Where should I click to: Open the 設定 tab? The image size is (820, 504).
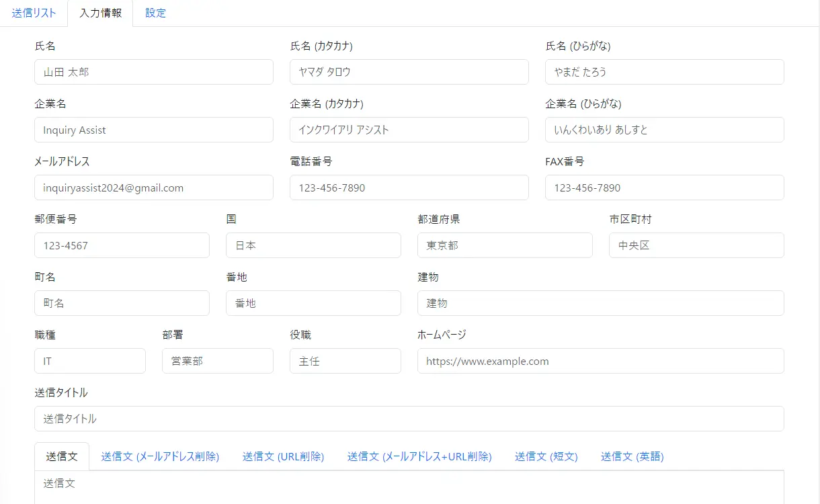(155, 13)
